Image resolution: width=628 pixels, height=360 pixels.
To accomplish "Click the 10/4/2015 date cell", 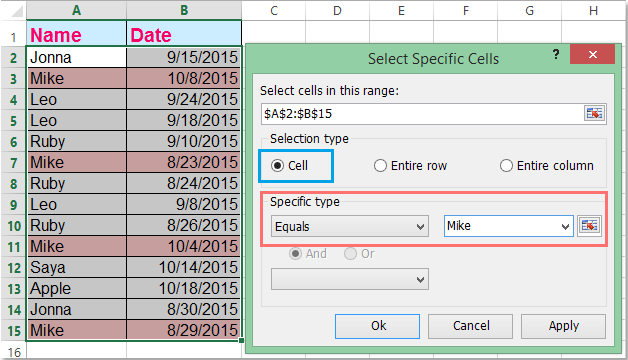I will coord(184,246).
